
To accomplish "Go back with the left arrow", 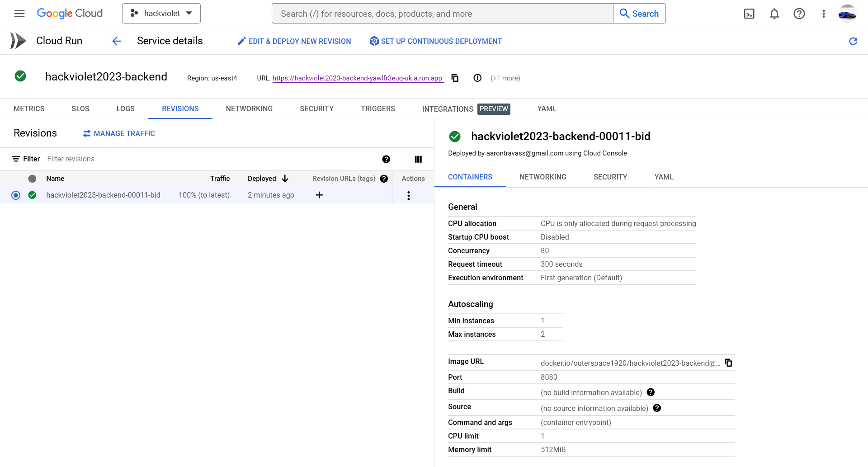I will (117, 41).
